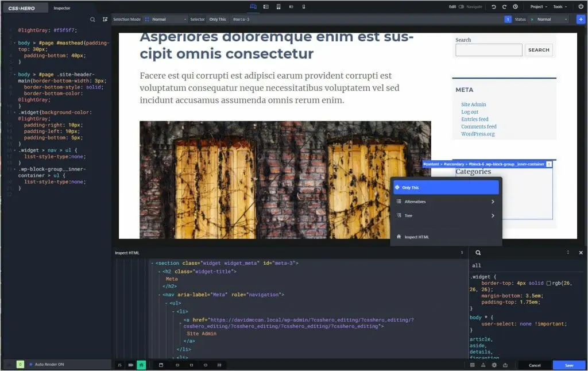The height and width of the screenshot is (371, 588).
Task: Click the rgb(26, 26, 26) color swatch
Action: [549, 283]
